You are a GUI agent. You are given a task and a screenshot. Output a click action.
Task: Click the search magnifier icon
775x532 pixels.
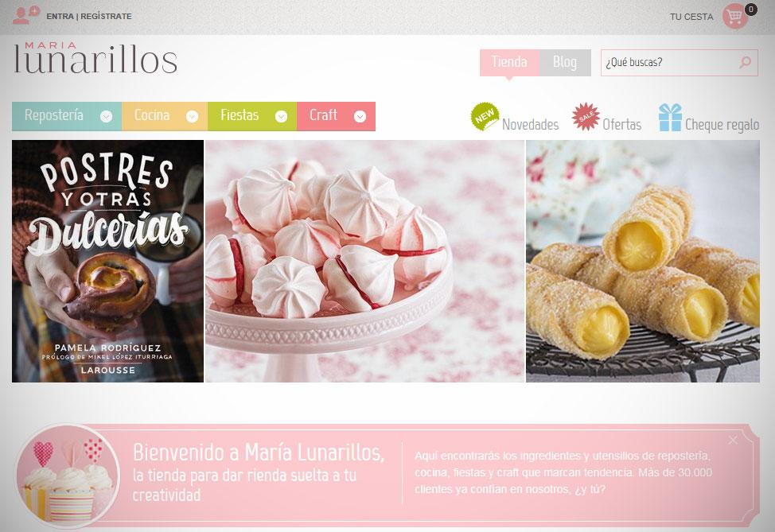coord(746,62)
